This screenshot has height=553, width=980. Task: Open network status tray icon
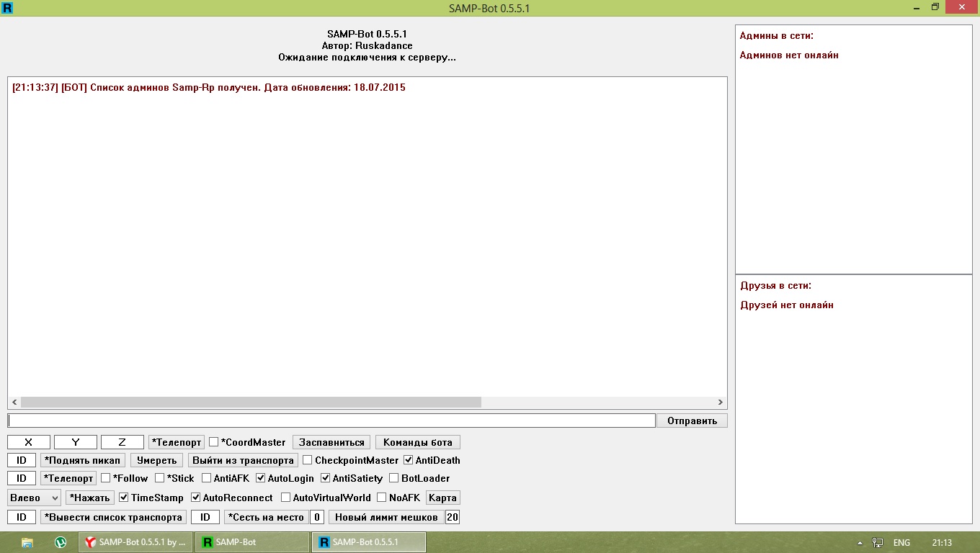click(x=878, y=543)
